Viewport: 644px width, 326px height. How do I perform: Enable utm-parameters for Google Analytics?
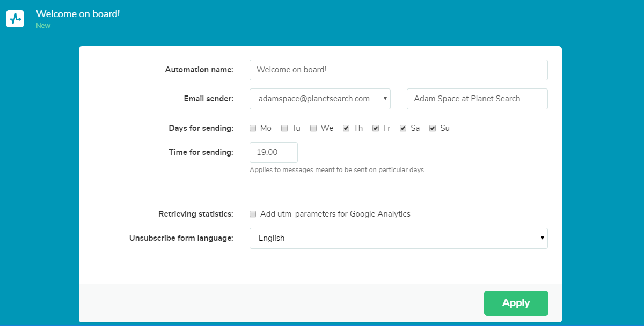[x=252, y=214]
